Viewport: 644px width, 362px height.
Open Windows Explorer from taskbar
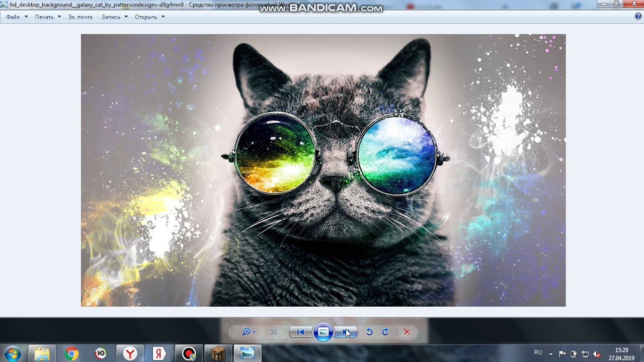click(42, 353)
